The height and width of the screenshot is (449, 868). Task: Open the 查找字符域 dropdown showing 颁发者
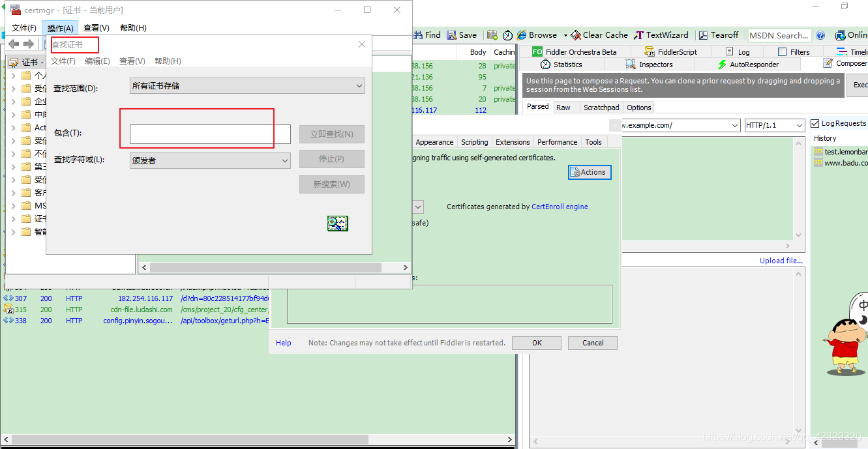click(210, 160)
